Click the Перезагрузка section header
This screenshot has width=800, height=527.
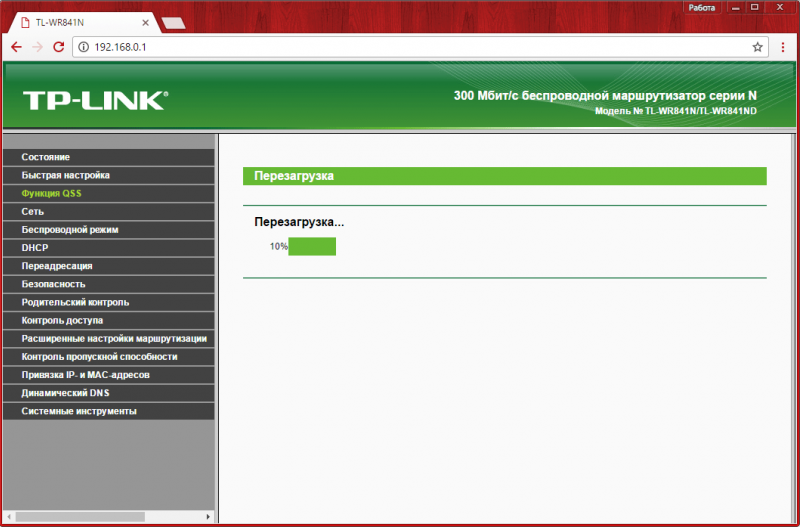point(505,176)
